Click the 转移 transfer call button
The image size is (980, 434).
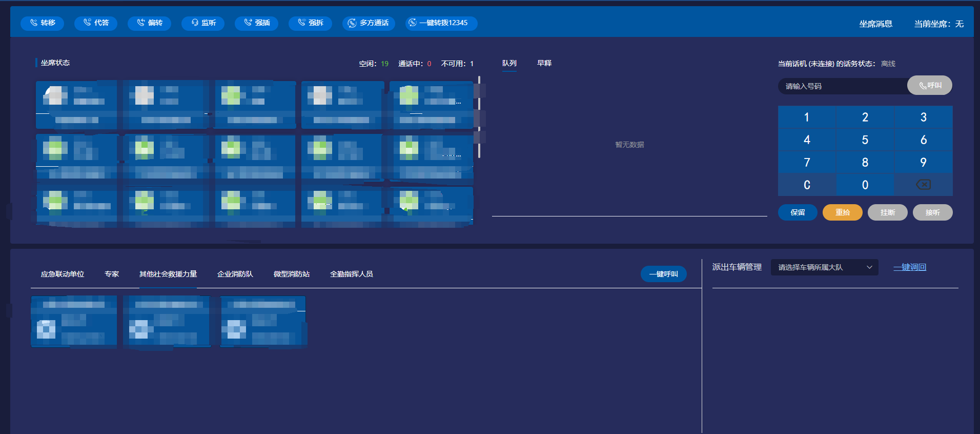42,23
